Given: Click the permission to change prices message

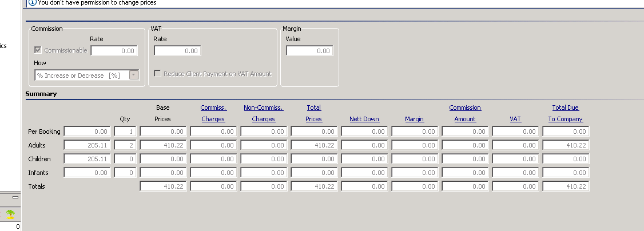Looking at the screenshot, I should (97, 2).
